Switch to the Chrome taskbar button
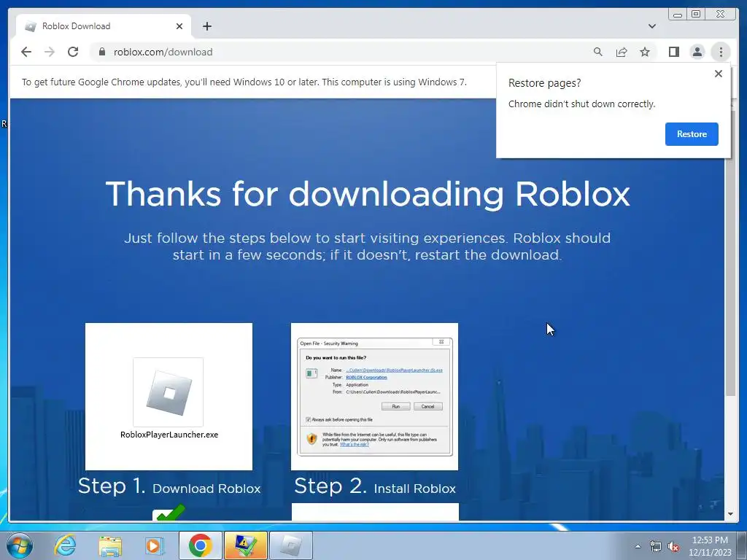747x560 pixels. pos(200,545)
